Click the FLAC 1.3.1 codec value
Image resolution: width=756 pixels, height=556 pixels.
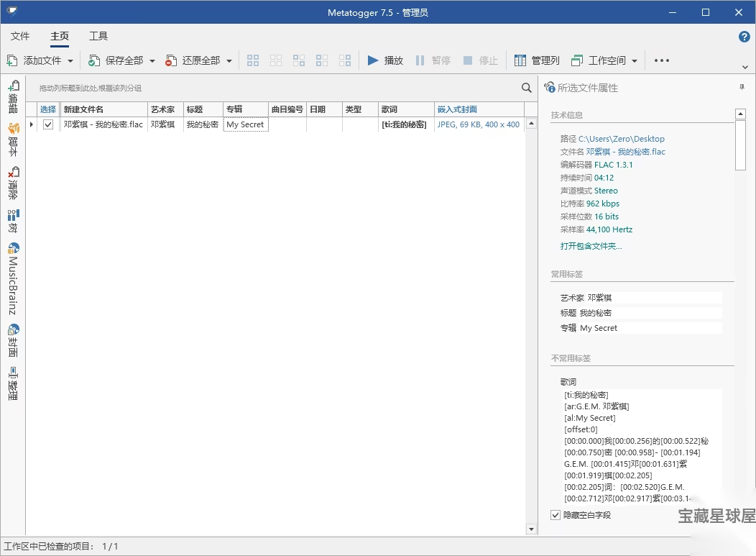click(x=613, y=165)
